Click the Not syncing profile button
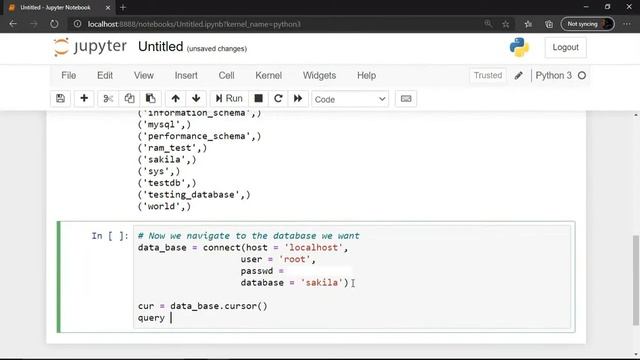Screen dimensions: 640x360 point(587,24)
